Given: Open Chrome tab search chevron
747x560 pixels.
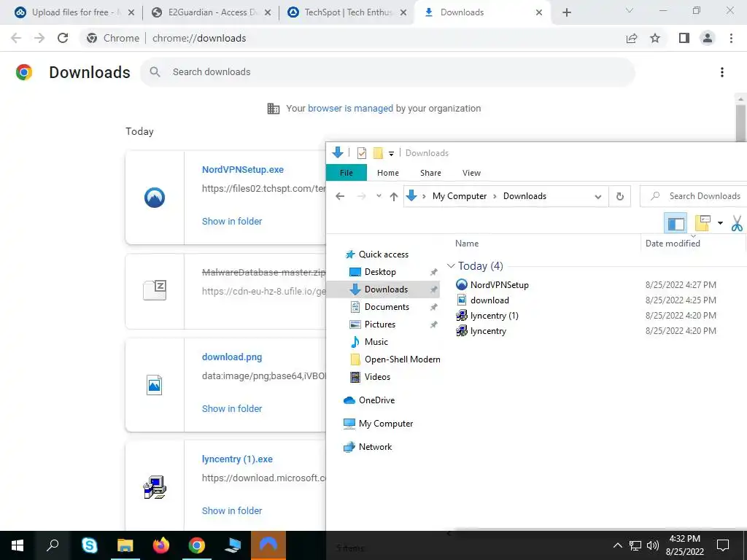Looking at the screenshot, I should (x=630, y=10).
